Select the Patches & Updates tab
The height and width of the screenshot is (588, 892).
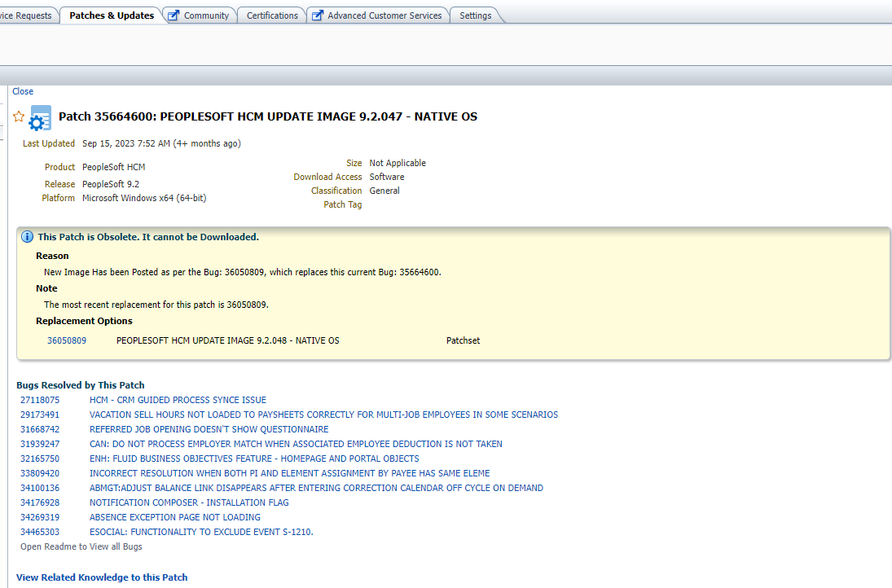tap(112, 14)
